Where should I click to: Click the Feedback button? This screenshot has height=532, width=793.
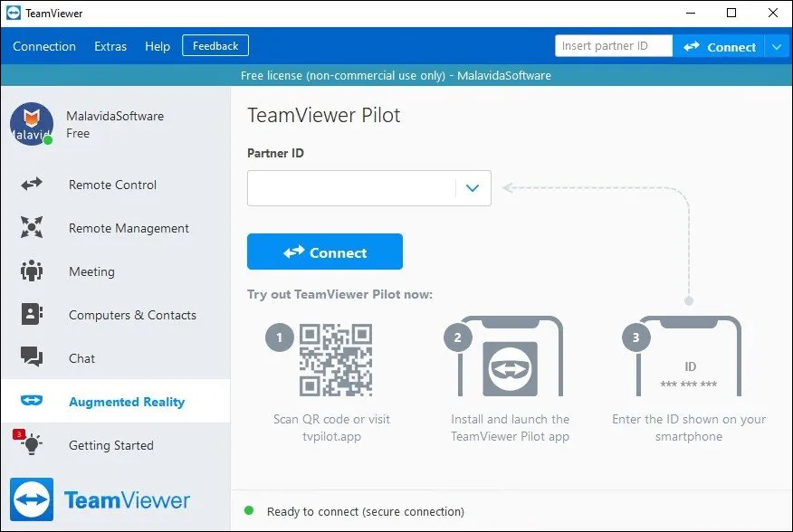point(215,46)
